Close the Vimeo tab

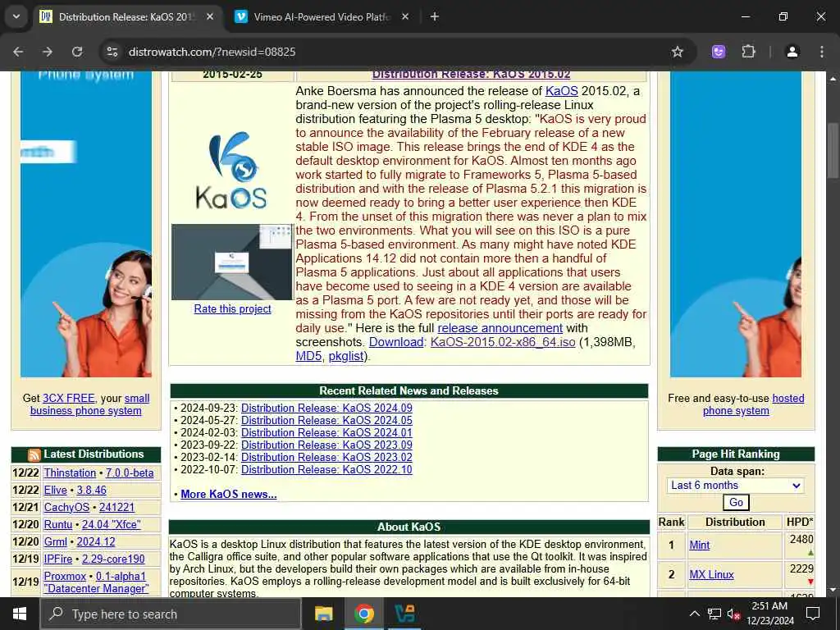click(x=405, y=16)
